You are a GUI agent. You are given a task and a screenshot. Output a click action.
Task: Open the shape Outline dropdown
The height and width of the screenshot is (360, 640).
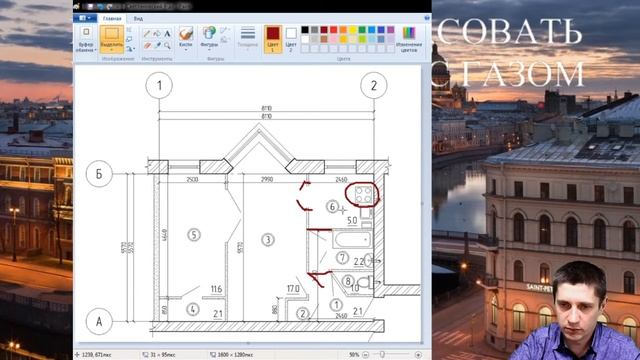pos(224,29)
